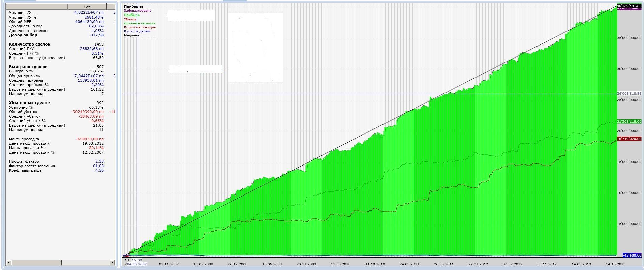Click the red value '-20,14%'
This screenshot has width=644, height=270.
click(96, 148)
